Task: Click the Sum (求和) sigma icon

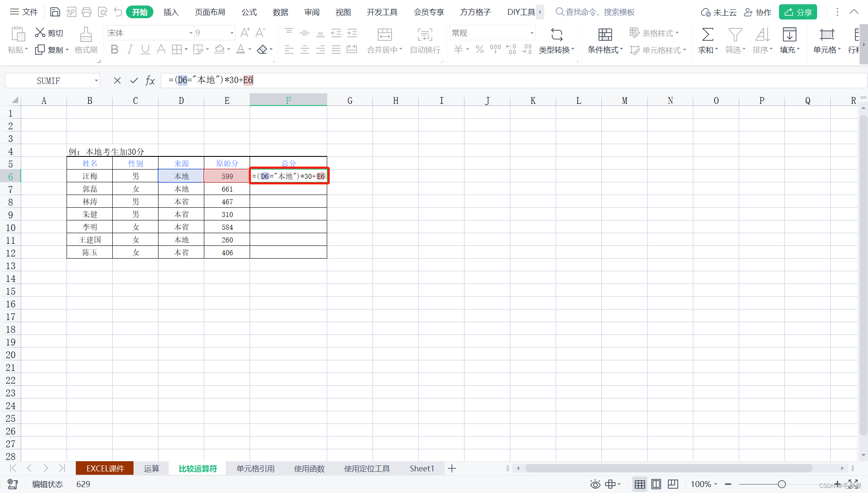Action: click(707, 34)
